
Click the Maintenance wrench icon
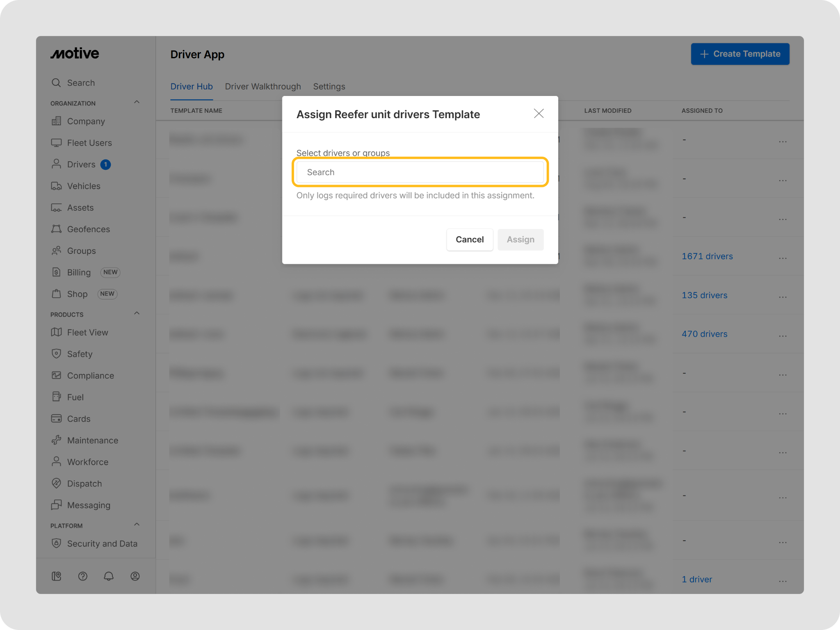tap(56, 440)
